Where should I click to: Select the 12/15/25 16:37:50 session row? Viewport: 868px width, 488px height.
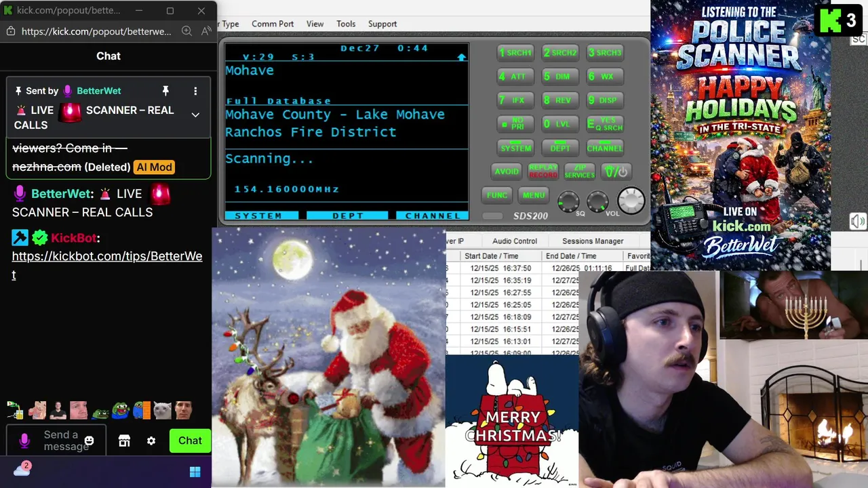(548, 268)
